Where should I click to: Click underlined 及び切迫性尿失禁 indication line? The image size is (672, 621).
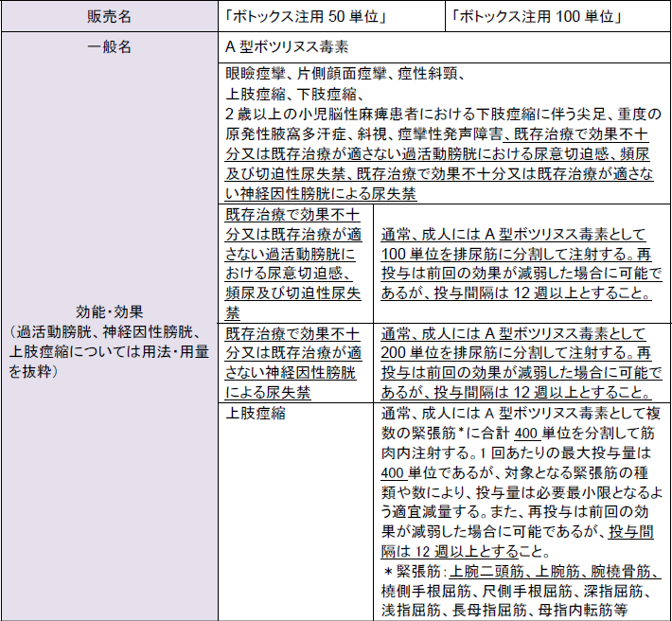[439, 173]
